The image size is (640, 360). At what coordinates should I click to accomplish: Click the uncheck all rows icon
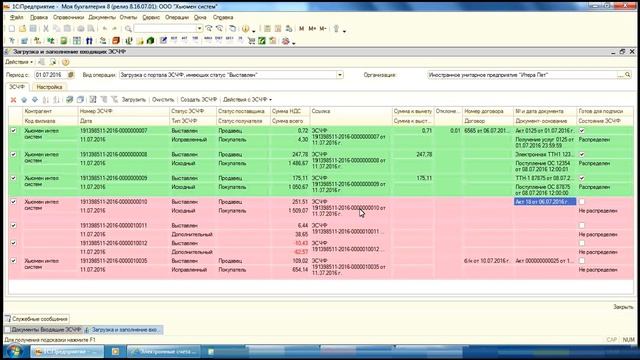pos(80,100)
